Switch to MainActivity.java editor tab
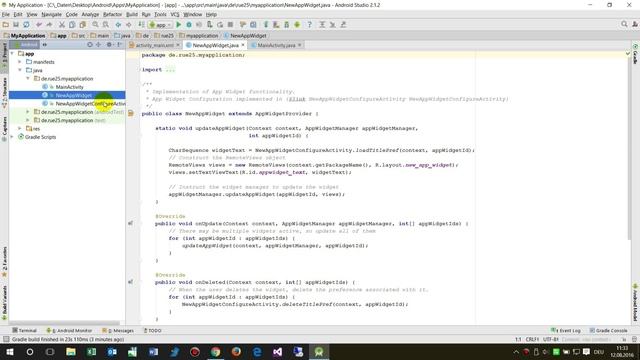Screen dimensions: 640x360 click(x=276, y=45)
